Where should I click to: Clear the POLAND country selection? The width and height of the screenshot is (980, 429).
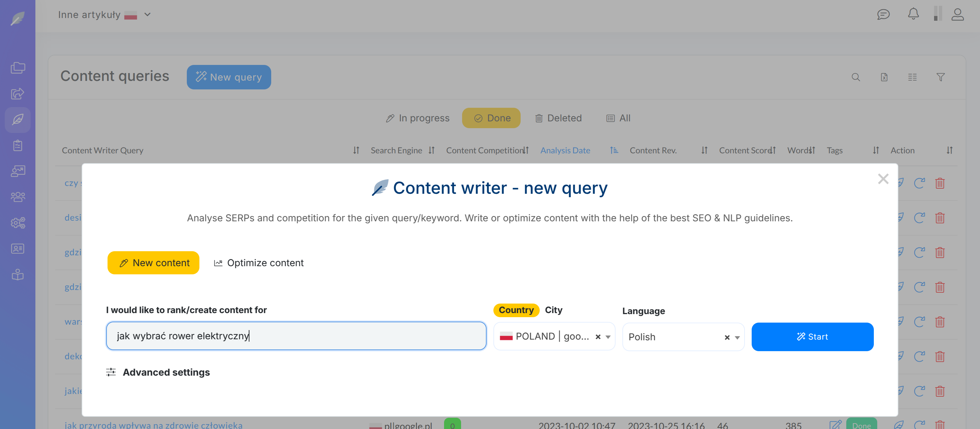(x=598, y=337)
